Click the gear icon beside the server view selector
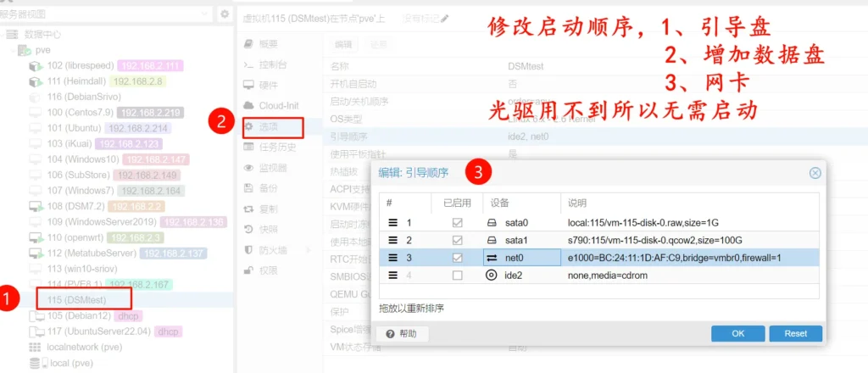868x373 pixels. 225,14
